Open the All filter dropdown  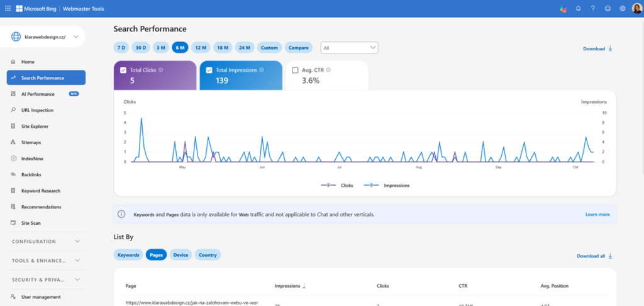point(349,48)
